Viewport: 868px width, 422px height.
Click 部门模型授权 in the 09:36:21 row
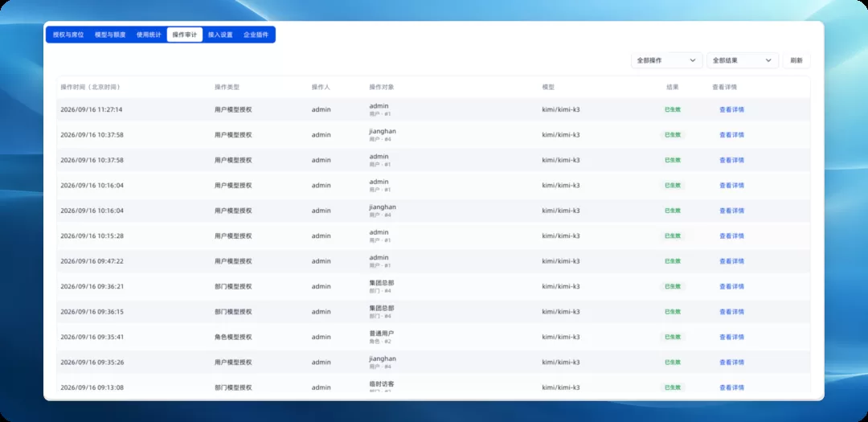(x=233, y=287)
